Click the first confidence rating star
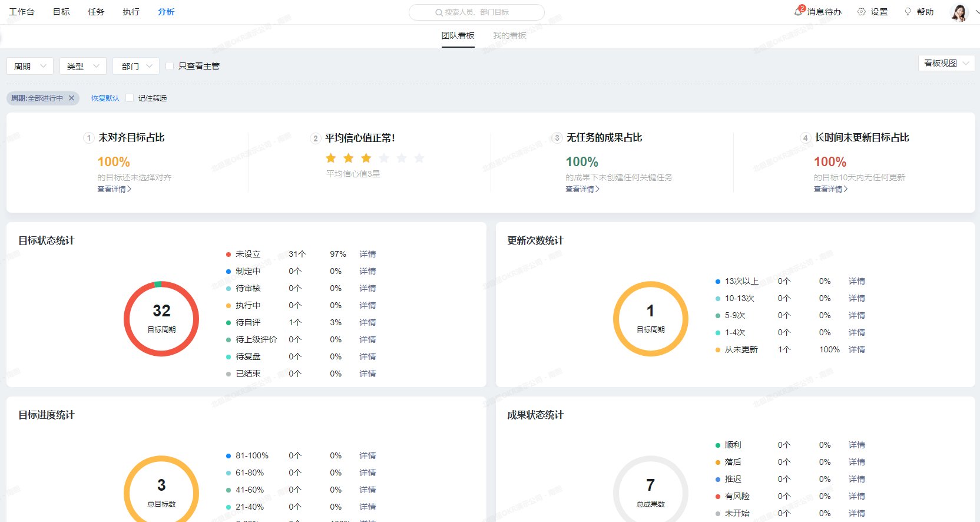 click(x=331, y=158)
